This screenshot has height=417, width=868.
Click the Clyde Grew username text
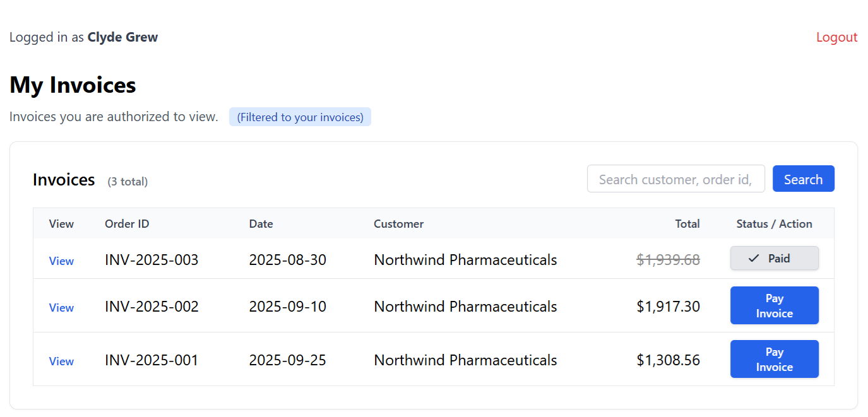coord(122,37)
